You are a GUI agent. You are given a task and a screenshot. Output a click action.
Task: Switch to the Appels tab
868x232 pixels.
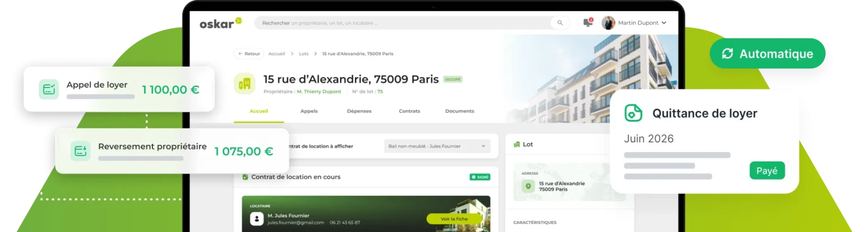pos(309,111)
